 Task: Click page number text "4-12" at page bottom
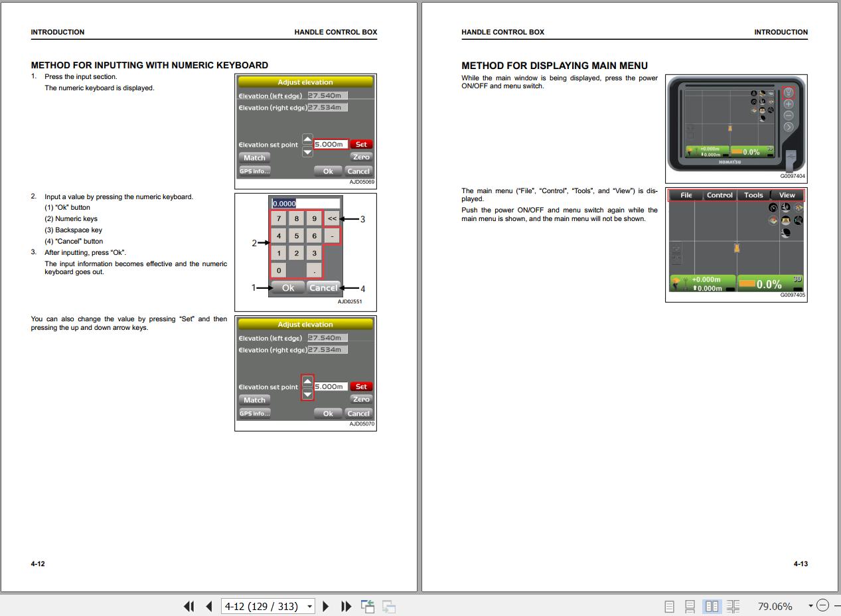tap(38, 564)
